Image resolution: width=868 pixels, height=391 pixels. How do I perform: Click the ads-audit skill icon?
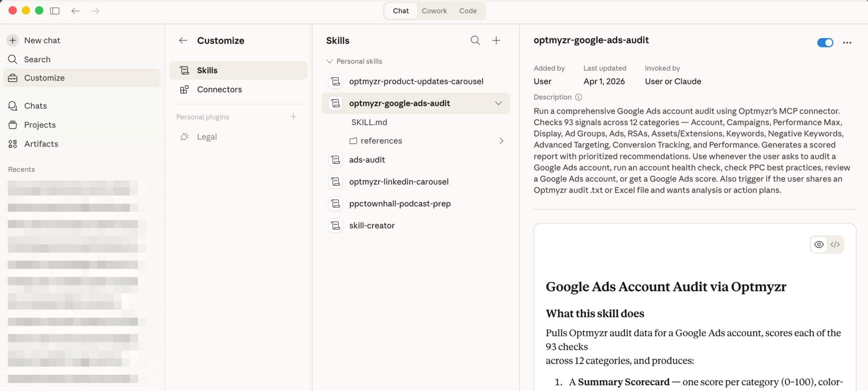click(x=336, y=160)
